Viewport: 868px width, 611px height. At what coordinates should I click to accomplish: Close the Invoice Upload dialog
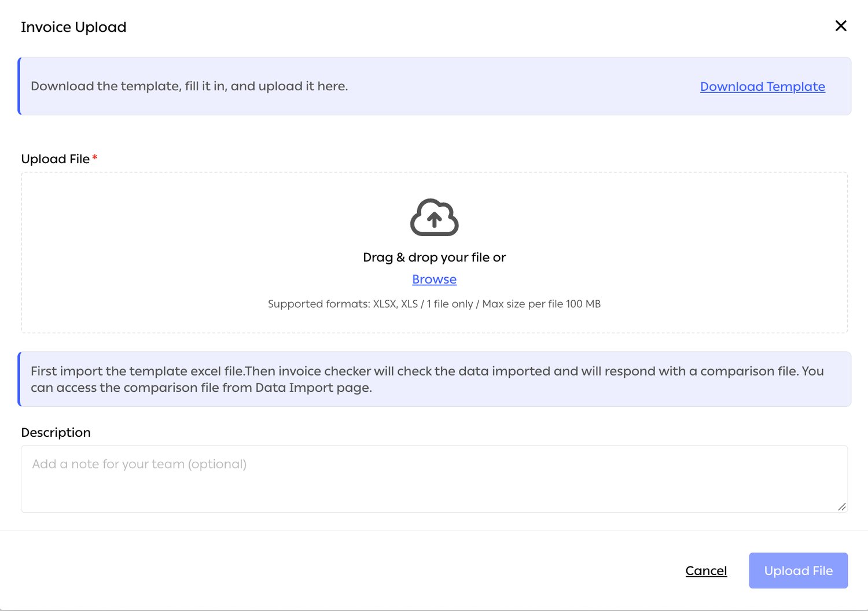click(x=841, y=26)
